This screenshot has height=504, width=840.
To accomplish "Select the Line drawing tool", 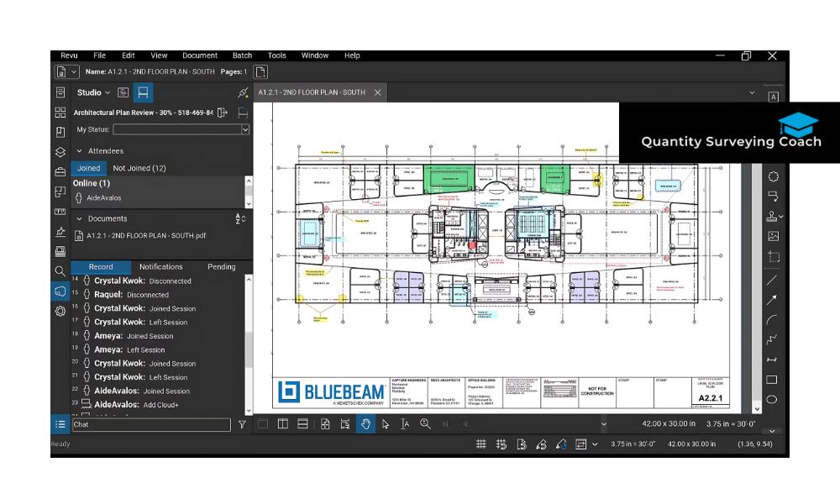I will tap(772, 280).
